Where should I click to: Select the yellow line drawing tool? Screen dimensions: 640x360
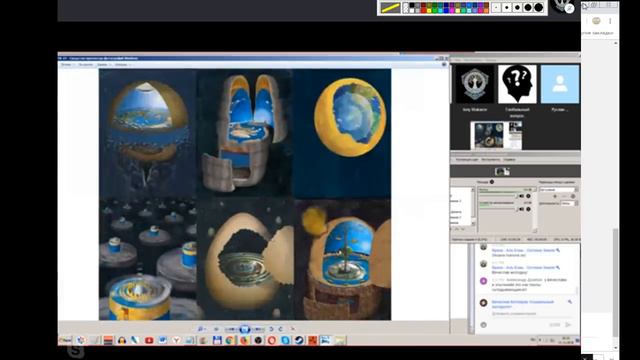(x=391, y=7)
